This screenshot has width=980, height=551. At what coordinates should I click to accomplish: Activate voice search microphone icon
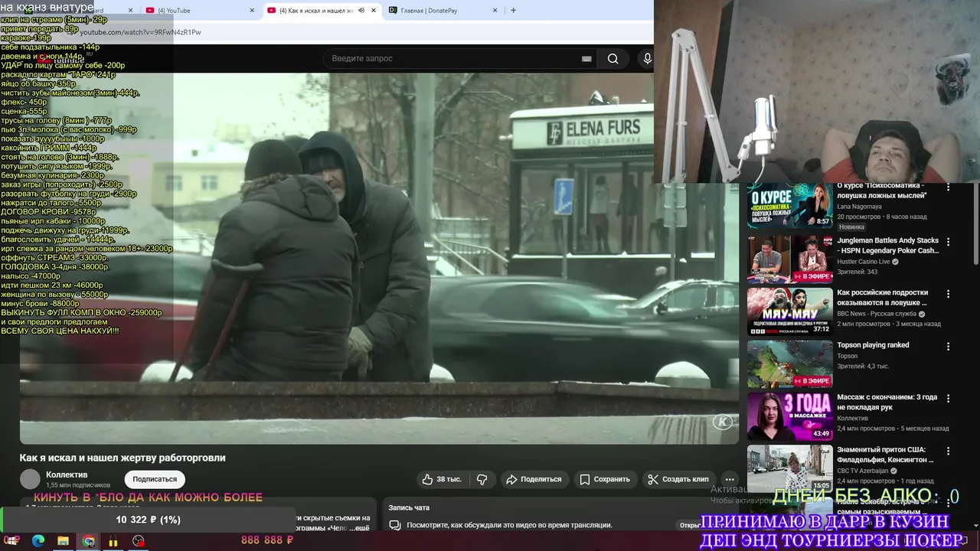point(648,59)
